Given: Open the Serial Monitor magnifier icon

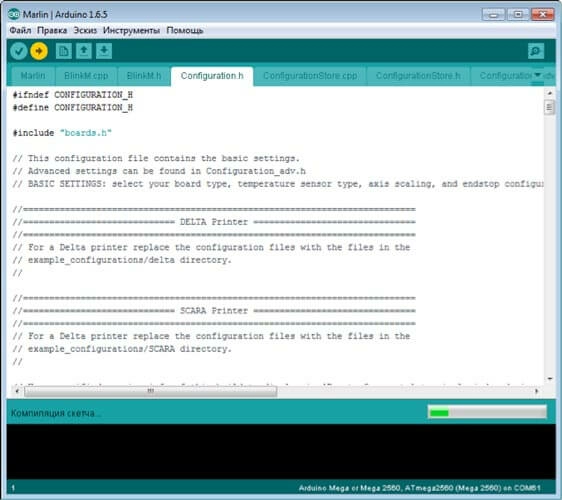Looking at the screenshot, I should point(536,51).
